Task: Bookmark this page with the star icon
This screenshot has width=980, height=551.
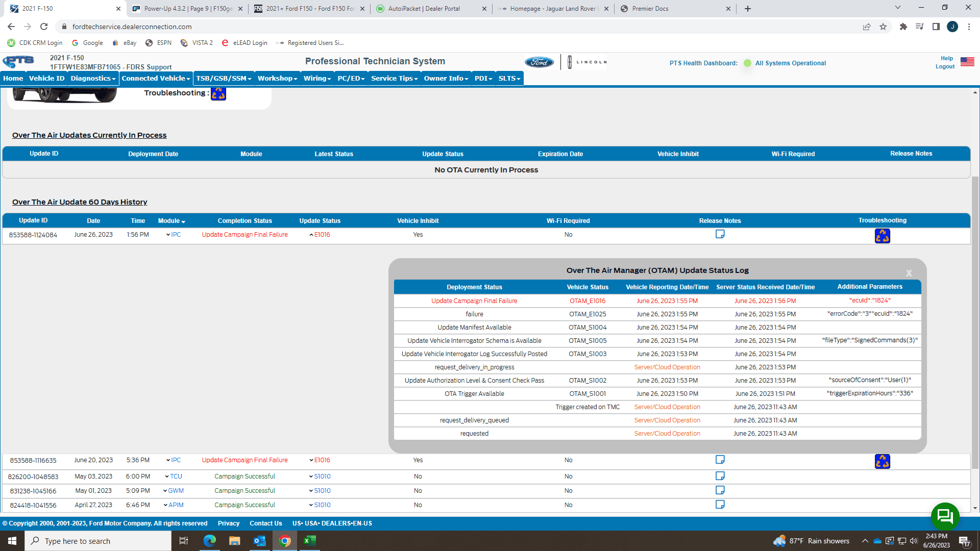Action: click(x=883, y=27)
